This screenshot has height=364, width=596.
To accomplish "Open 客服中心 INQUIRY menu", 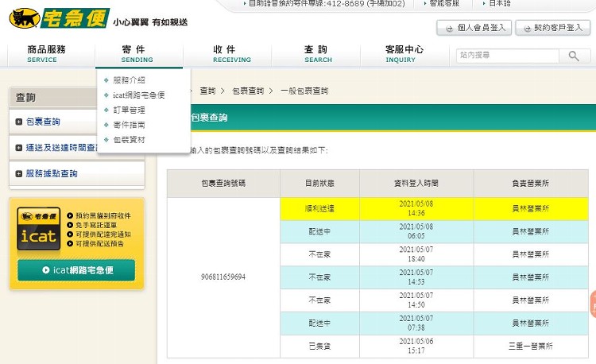I will (x=404, y=54).
